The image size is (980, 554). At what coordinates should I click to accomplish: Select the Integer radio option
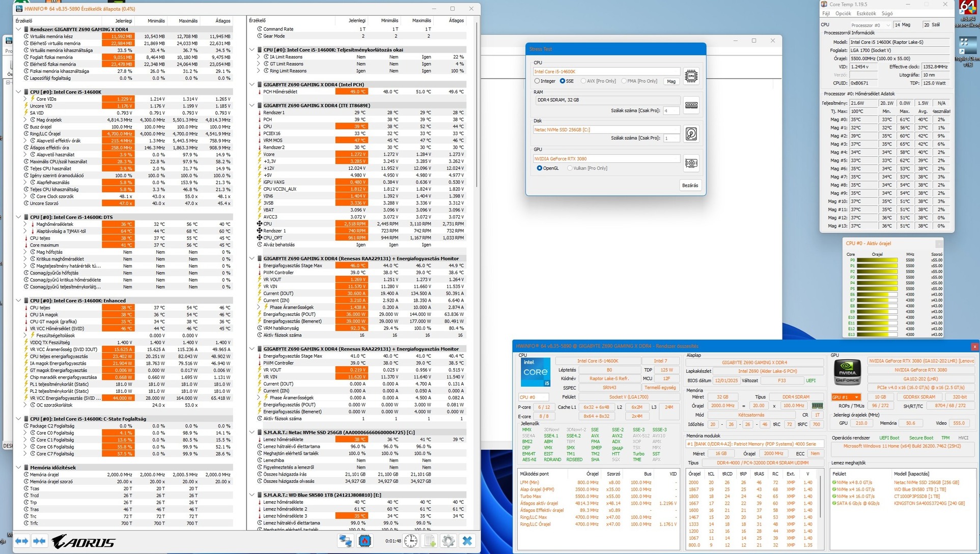[x=537, y=81]
